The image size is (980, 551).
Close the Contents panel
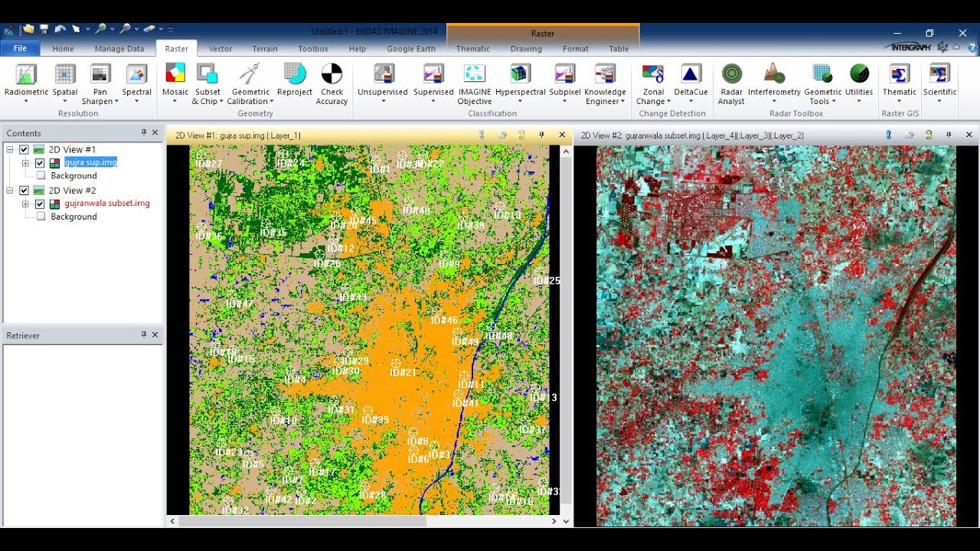155,132
